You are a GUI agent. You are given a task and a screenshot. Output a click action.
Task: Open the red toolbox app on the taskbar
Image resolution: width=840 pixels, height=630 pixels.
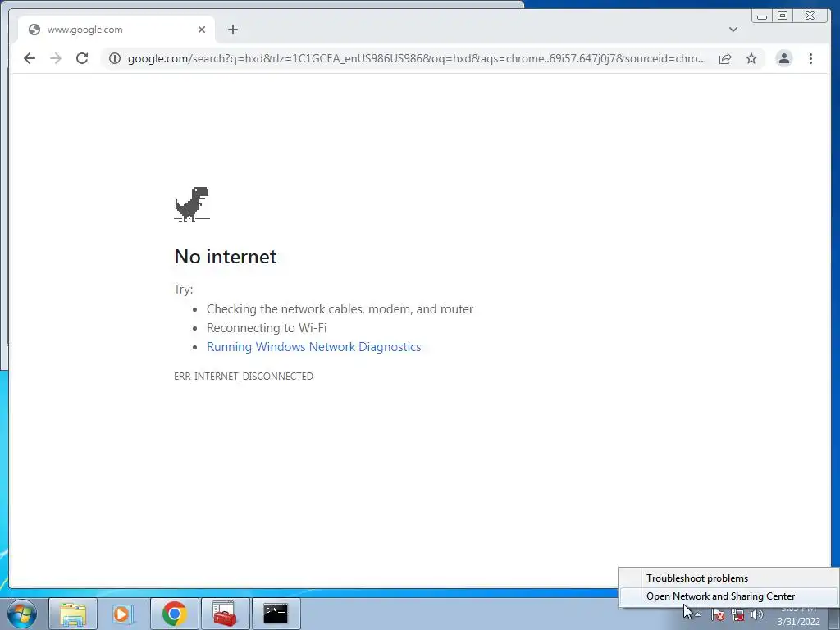click(225, 614)
